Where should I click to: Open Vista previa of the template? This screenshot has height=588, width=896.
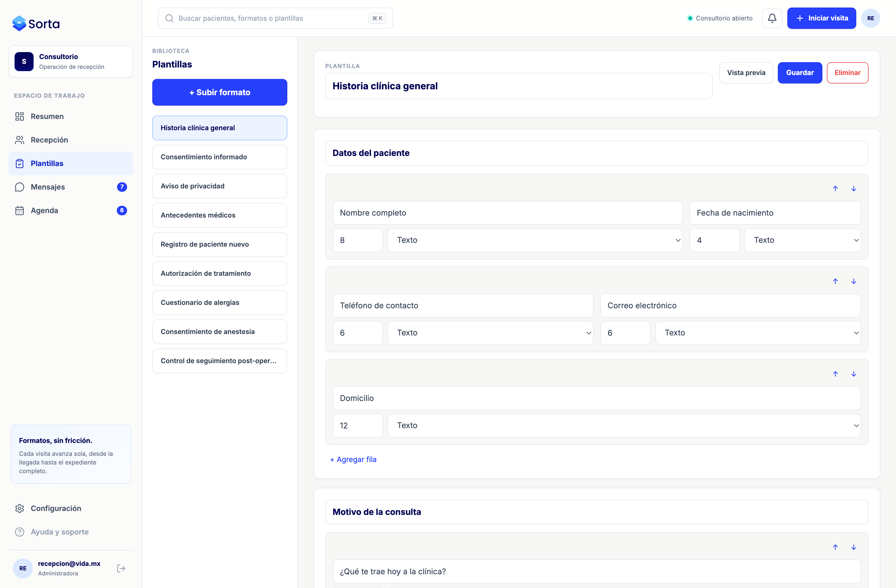click(746, 73)
